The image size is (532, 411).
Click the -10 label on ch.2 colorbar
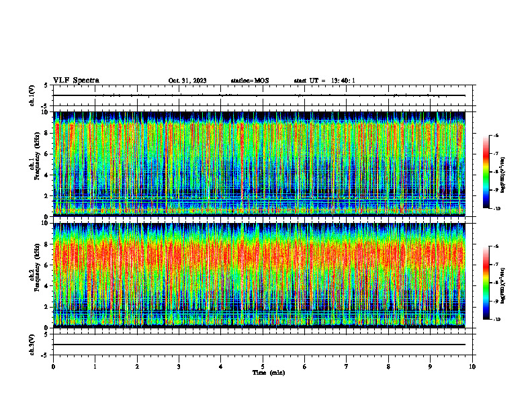pyautogui.click(x=496, y=320)
